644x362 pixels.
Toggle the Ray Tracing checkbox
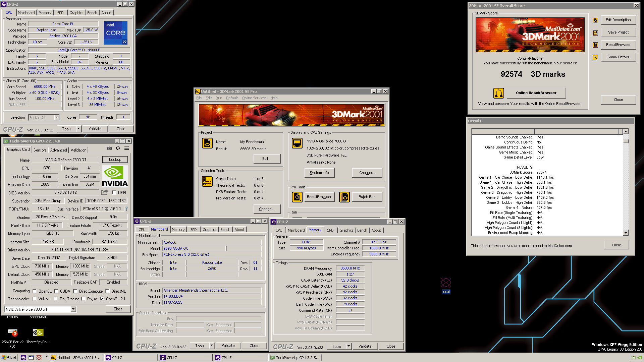point(56,299)
